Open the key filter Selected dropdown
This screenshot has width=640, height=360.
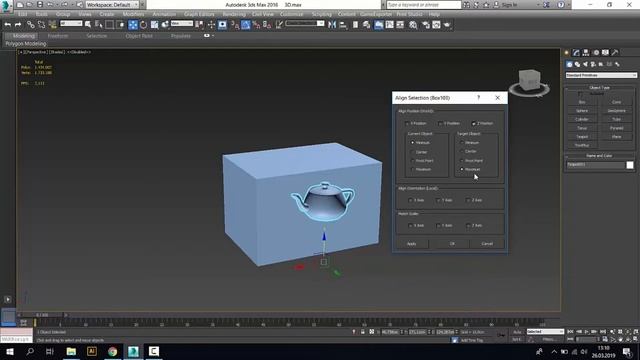click(545, 331)
